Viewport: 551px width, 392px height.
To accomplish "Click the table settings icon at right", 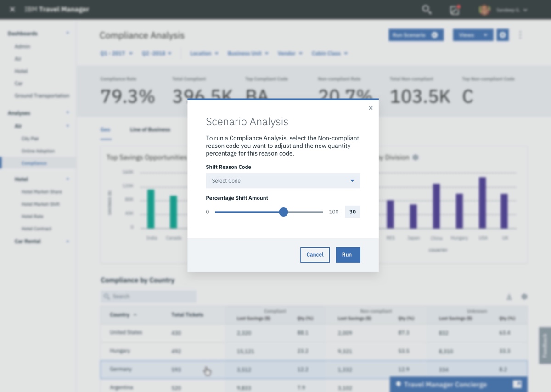I will coord(524,297).
